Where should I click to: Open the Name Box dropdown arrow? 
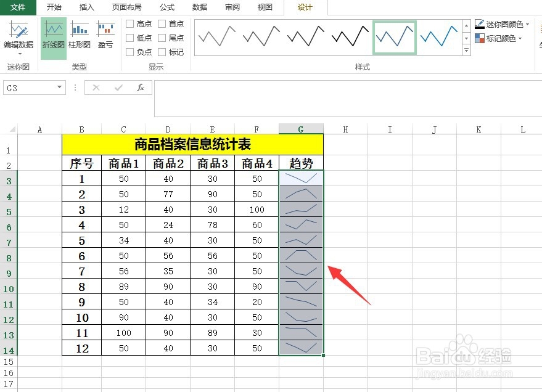pos(59,88)
